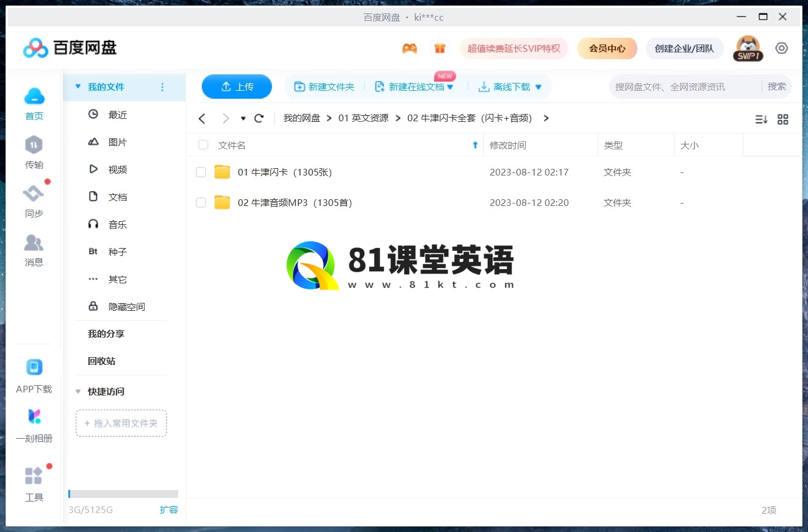Click the 拖入常用文件夹 drop box
Screen dimensions: 808x532
[121, 423]
